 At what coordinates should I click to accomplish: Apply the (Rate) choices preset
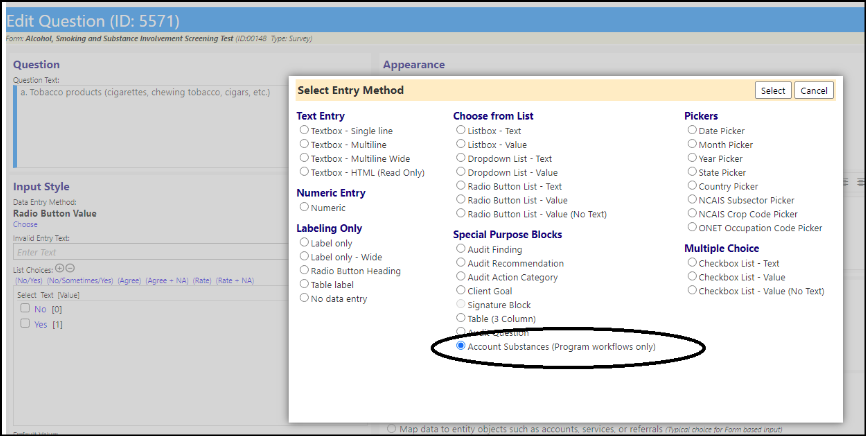pos(202,281)
